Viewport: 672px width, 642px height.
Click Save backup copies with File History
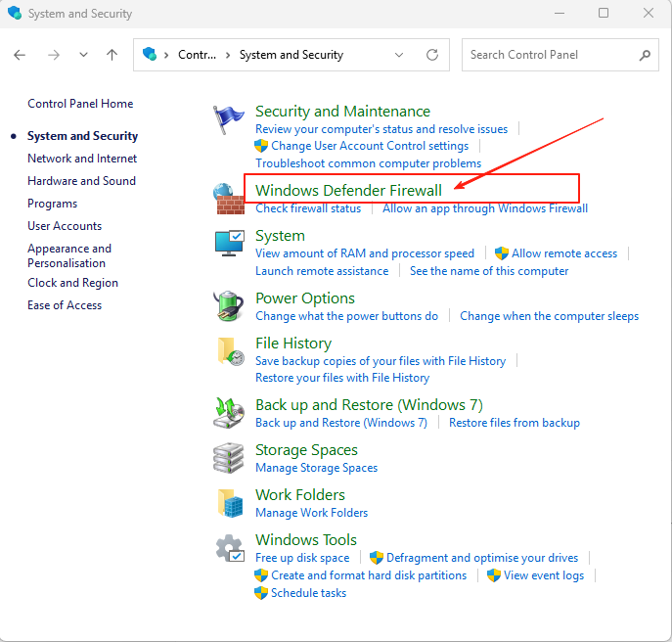click(381, 361)
